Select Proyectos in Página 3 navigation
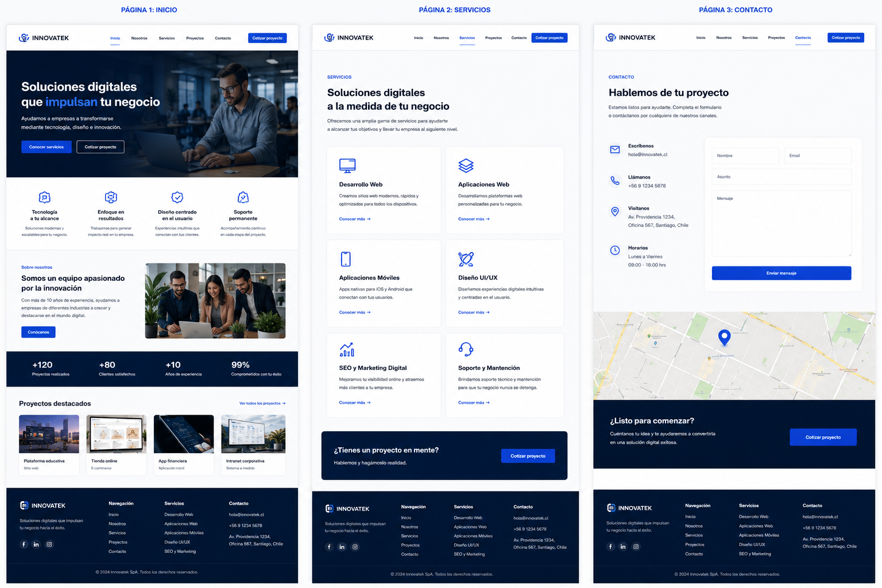This screenshot has height=588, width=882. pos(776,38)
